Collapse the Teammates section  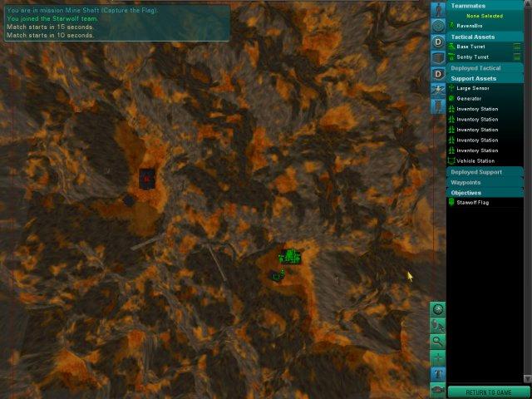coord(485,6)
